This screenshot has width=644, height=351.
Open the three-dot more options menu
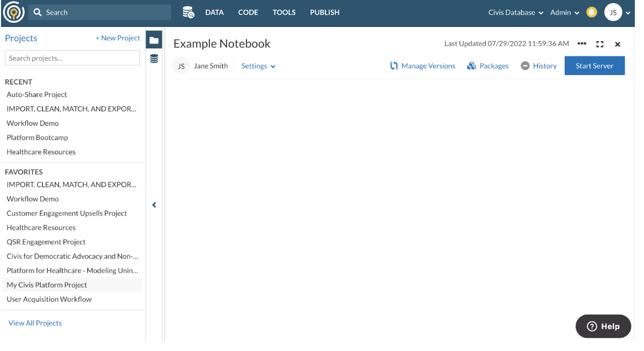pos(582,44)
